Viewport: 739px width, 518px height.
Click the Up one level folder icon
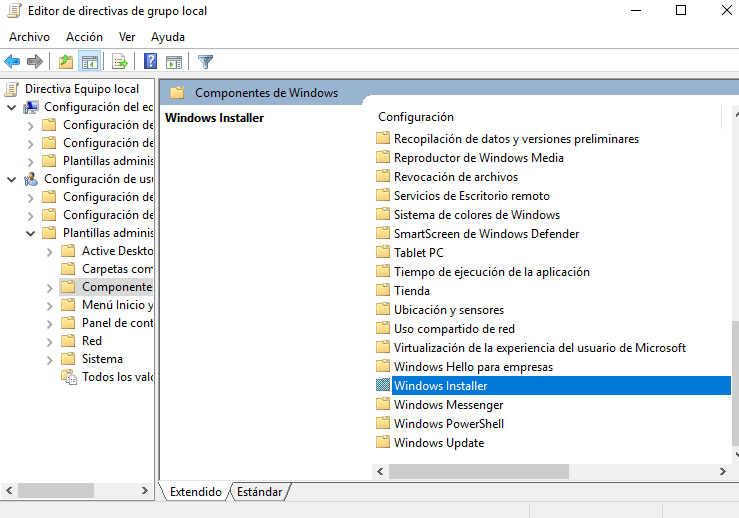coord(66,61)
